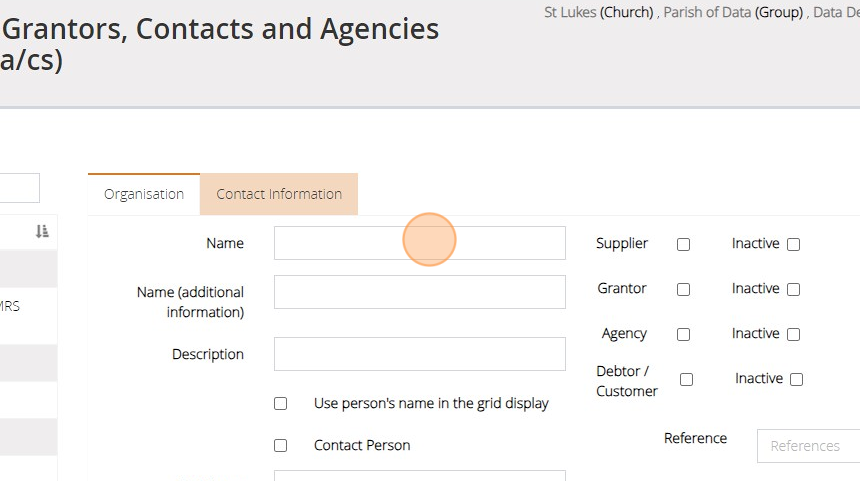Toggle the Contact Person checkbox
This screenshot has width=860, height=481.
[280, 446]
